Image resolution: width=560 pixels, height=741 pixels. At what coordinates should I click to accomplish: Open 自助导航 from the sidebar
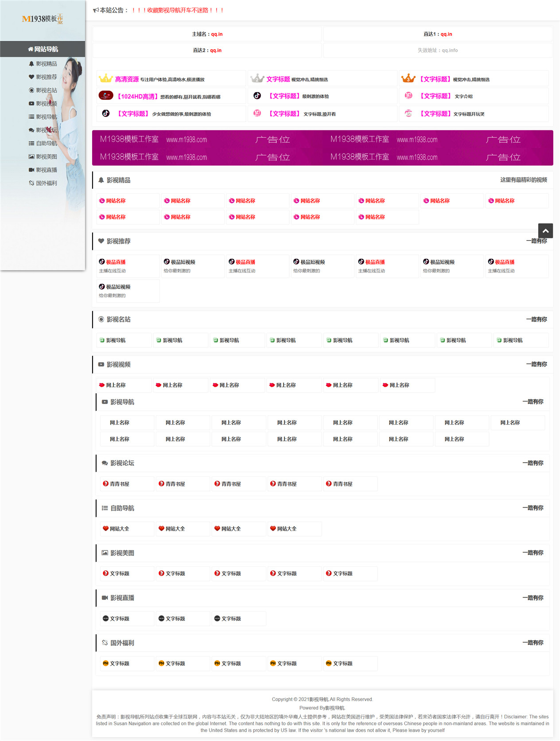pyautogui.click(x=43, y=144)
